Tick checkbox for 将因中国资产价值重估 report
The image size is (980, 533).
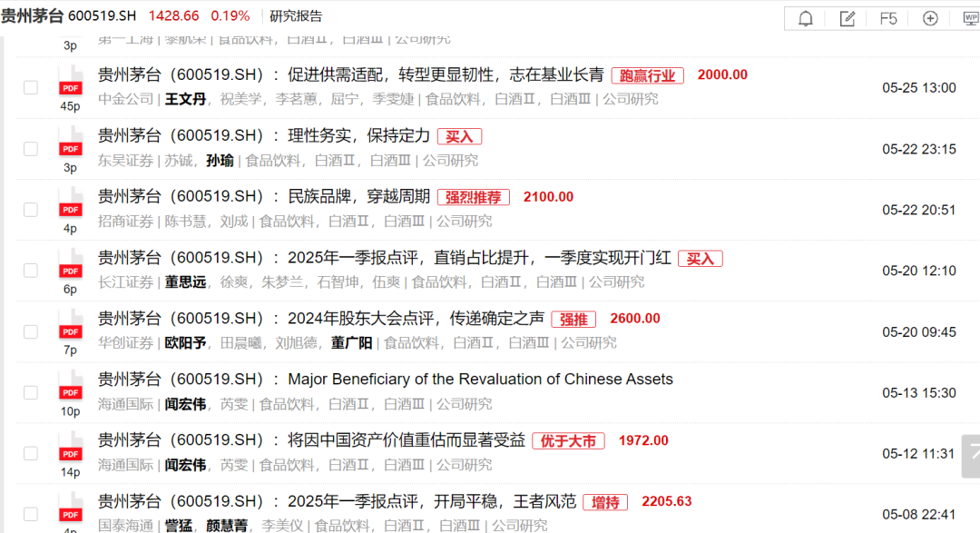tap(31, 453)
